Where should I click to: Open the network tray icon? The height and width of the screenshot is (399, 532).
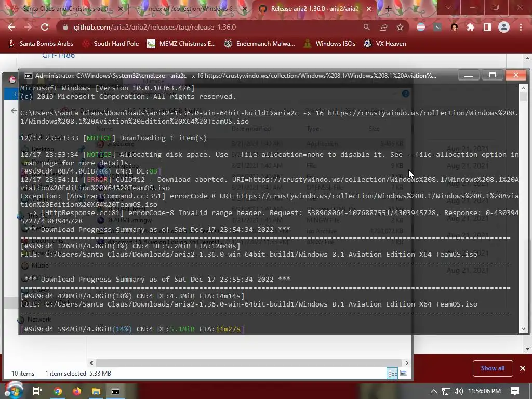pyautogui.click(x=446, y=391)
